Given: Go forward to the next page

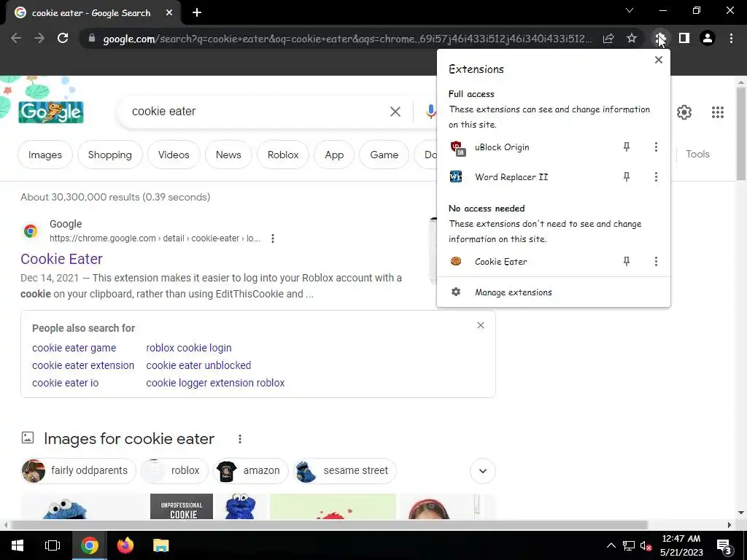Looking at the screenshot, I should click(39, 38).
